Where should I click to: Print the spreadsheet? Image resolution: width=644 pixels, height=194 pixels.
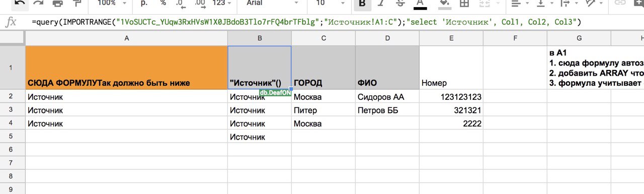coord(58,3)
